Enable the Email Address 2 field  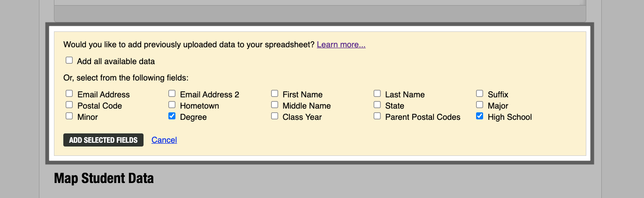(x=172, y=94)
